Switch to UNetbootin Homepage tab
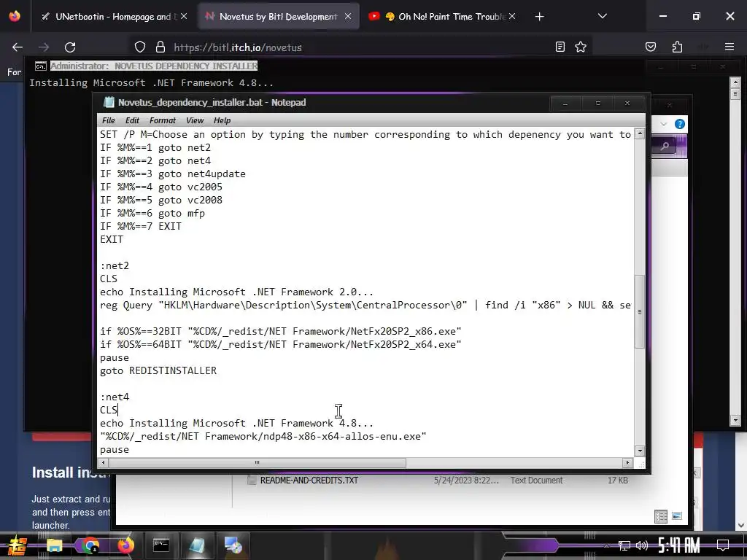The image size is (747, 560). tap(115, 17)
